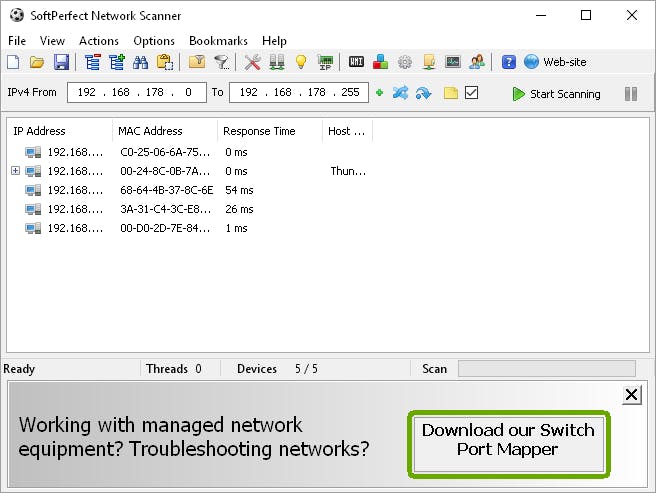Select device with MAC 00-D0-2D-7E-84

(x=165, y=228)
